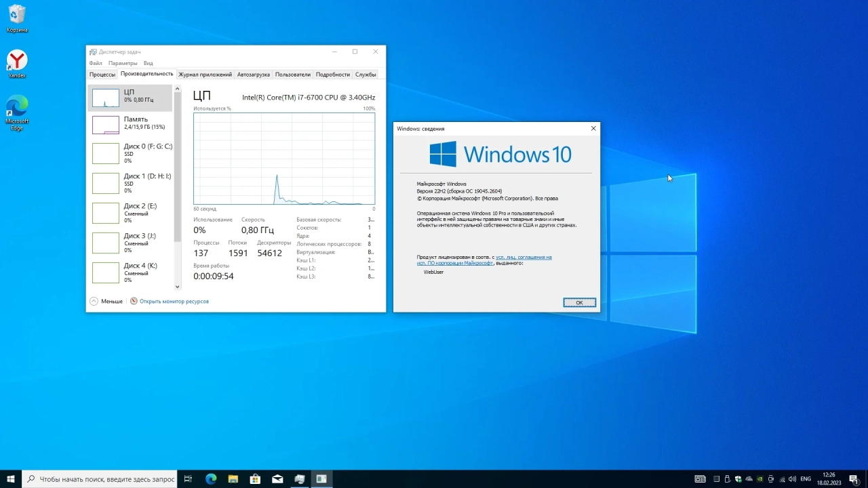Click the uptime value 0:00:09:54
This screenshot has height=488, width=868.
(x=214, y=277)
